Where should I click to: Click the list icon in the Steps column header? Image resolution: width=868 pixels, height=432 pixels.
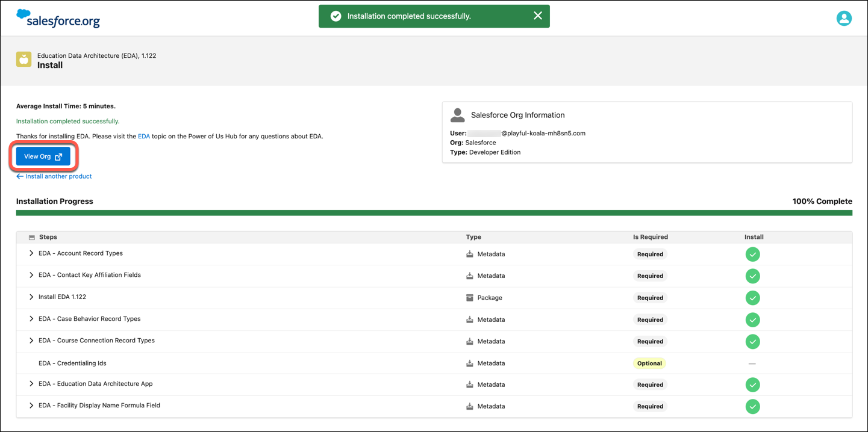31,237
